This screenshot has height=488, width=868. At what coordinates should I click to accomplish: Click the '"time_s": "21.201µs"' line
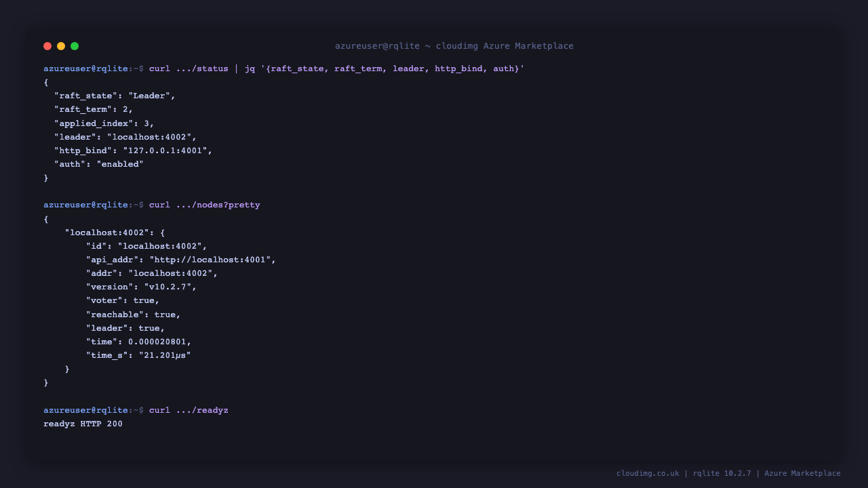click(138, 355)
